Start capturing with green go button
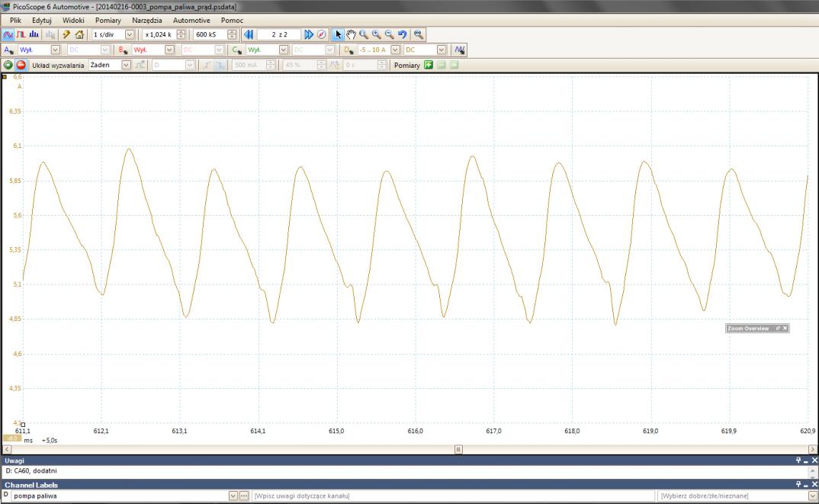The image size is (819, 504). (x=8, y=65)
